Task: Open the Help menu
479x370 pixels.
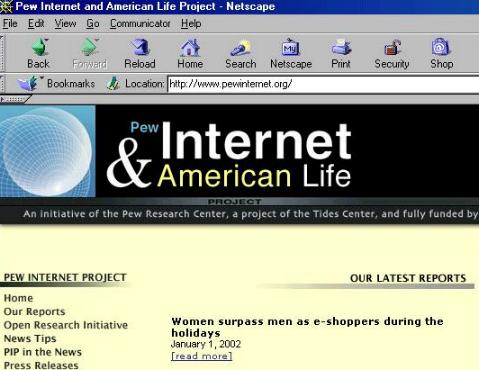Action: click(191, 24)
